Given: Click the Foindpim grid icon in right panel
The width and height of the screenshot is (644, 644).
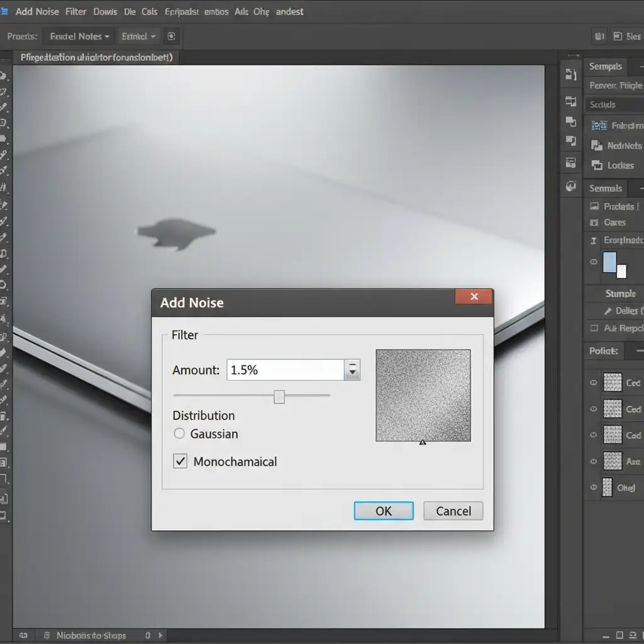Looking at the screenshot, I should click(x=599, y=126).
